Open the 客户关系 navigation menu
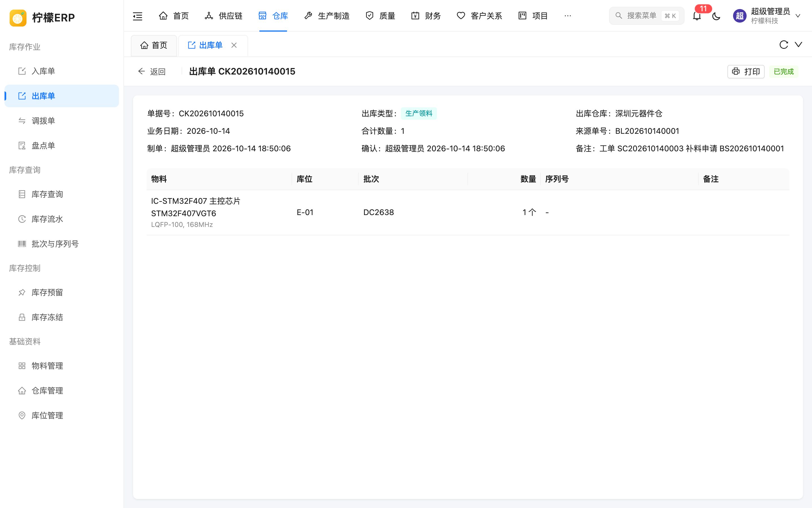 pyautogui.click(x=480, y=16)
